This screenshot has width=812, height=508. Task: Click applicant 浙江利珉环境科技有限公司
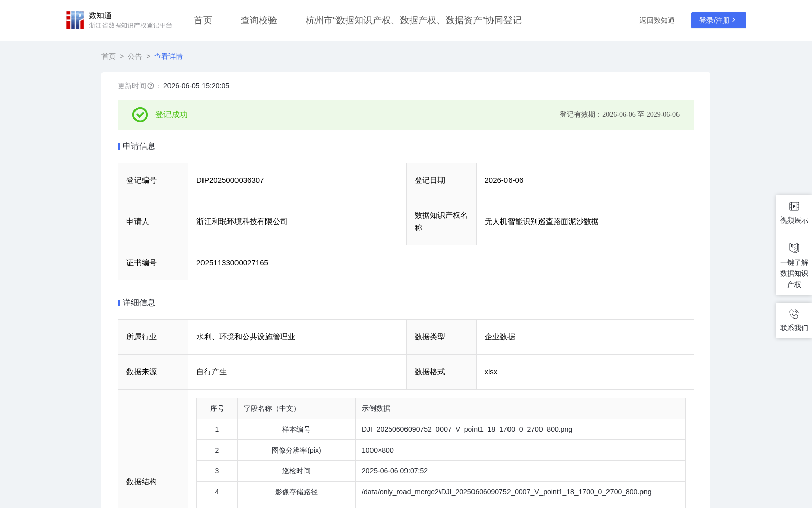242,221
